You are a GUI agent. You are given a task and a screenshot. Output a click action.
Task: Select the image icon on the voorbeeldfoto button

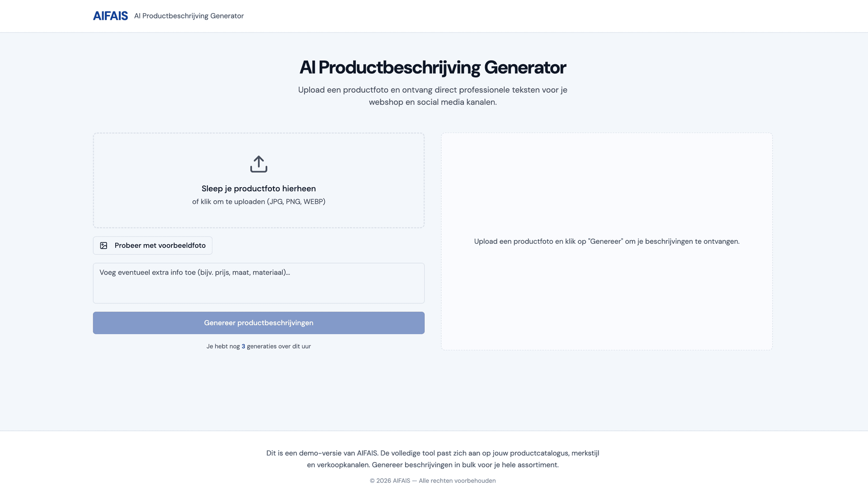tap(104, 246)
